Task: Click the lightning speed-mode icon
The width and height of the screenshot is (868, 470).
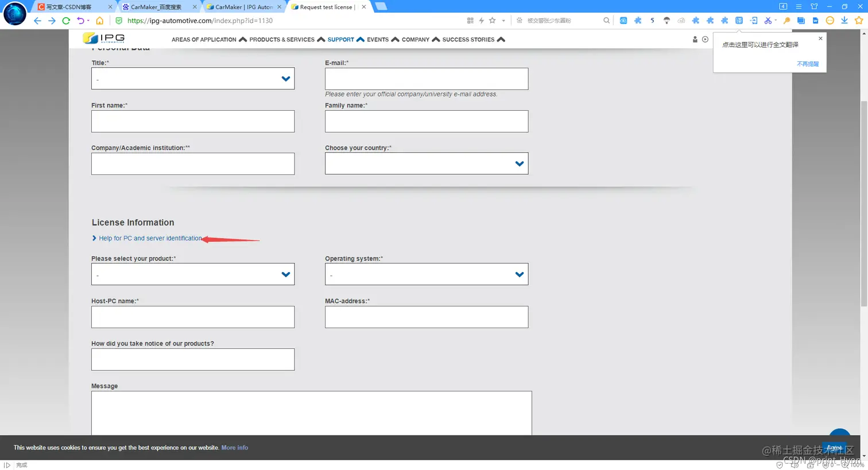Action: point(481,21)
